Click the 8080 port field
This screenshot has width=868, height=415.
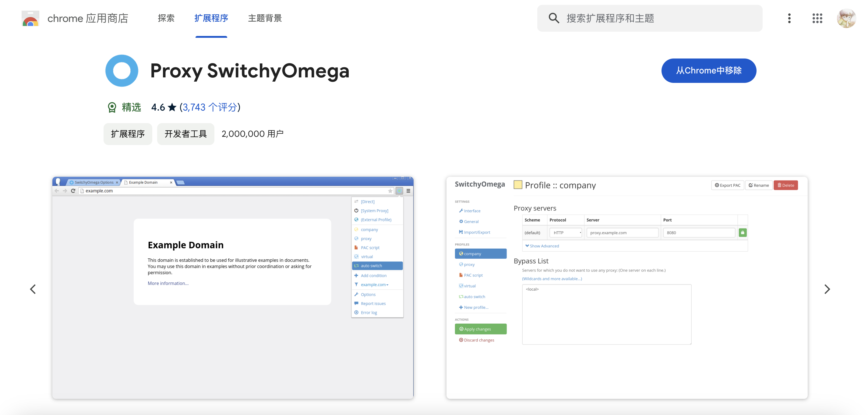point(699,232)
